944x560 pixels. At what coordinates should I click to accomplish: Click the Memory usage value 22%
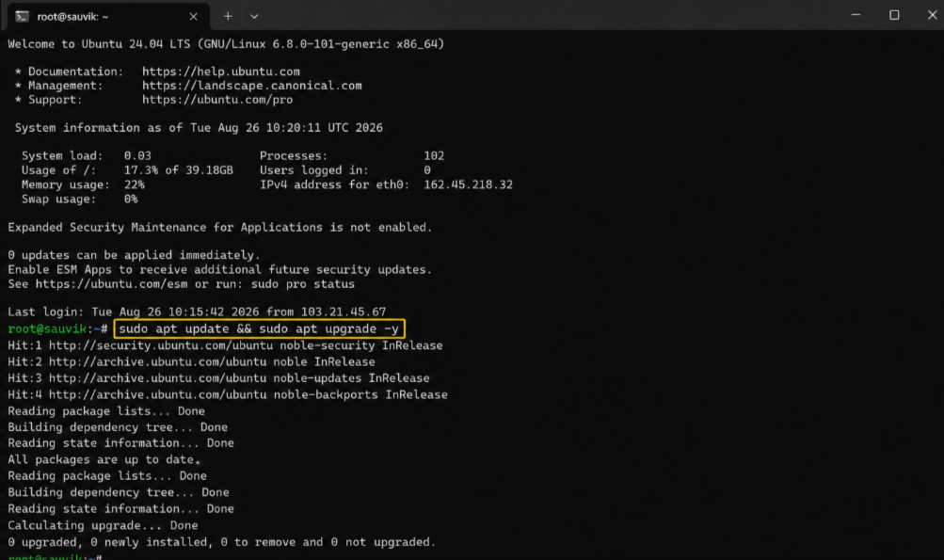tap(135, 184)
